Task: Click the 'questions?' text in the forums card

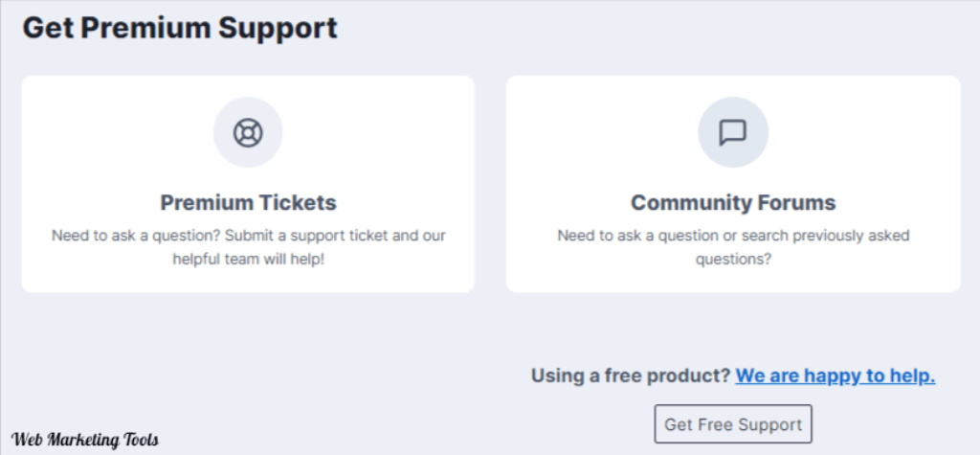Action: click(732, 259)
